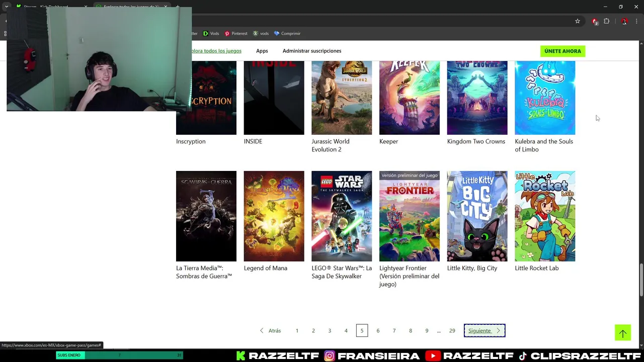Open the Lightyear Frontier cover
Image resolution: width=644 pixels, height=362 pixels.
click(410, 216)
